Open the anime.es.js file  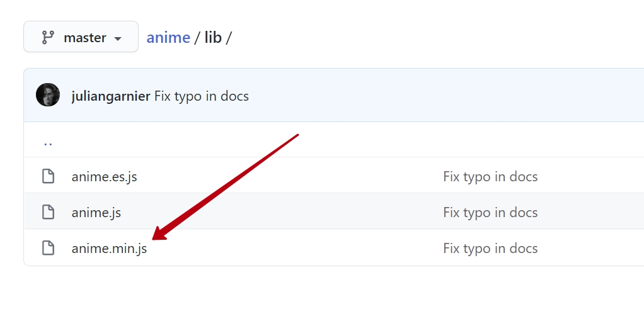105,176
